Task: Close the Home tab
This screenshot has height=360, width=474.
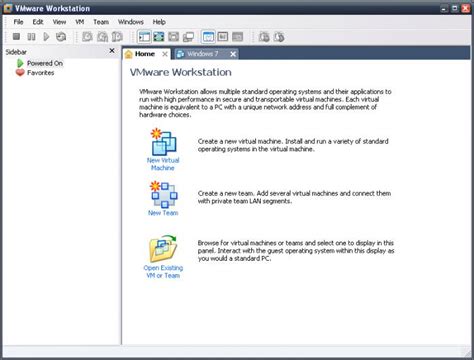Action: pos(165,54)
